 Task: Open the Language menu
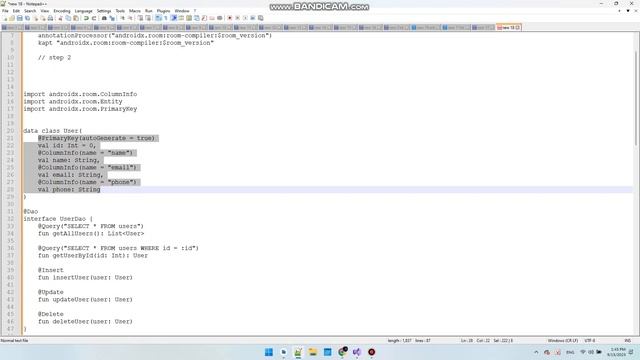[x=84, y=11]
